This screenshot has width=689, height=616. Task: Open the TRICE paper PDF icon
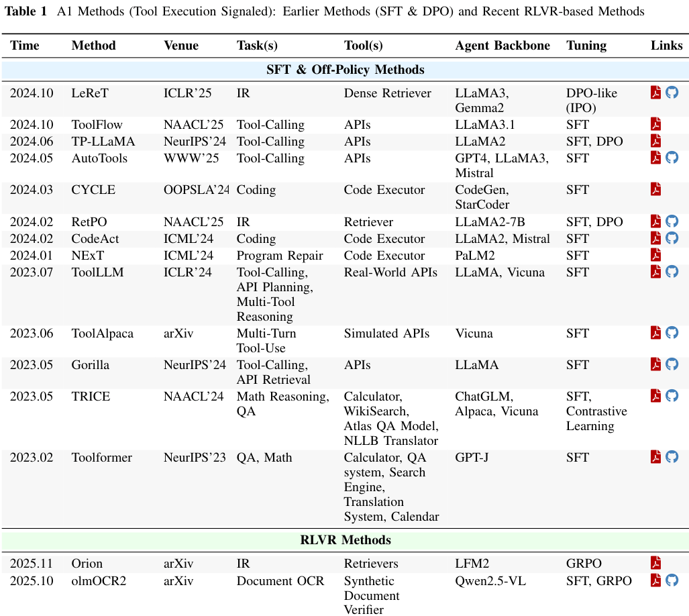coord(656,396)
